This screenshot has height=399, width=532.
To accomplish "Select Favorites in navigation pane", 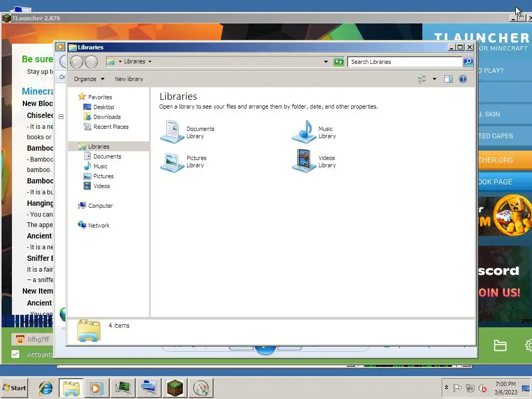I will coord(100,97).
